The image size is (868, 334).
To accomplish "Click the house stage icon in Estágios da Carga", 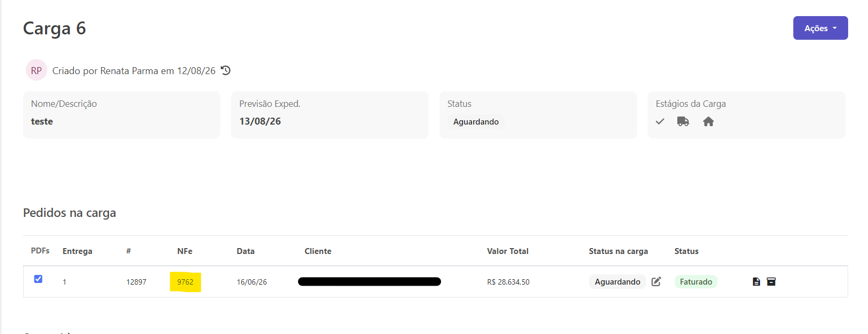I will (x=708, y=121).
